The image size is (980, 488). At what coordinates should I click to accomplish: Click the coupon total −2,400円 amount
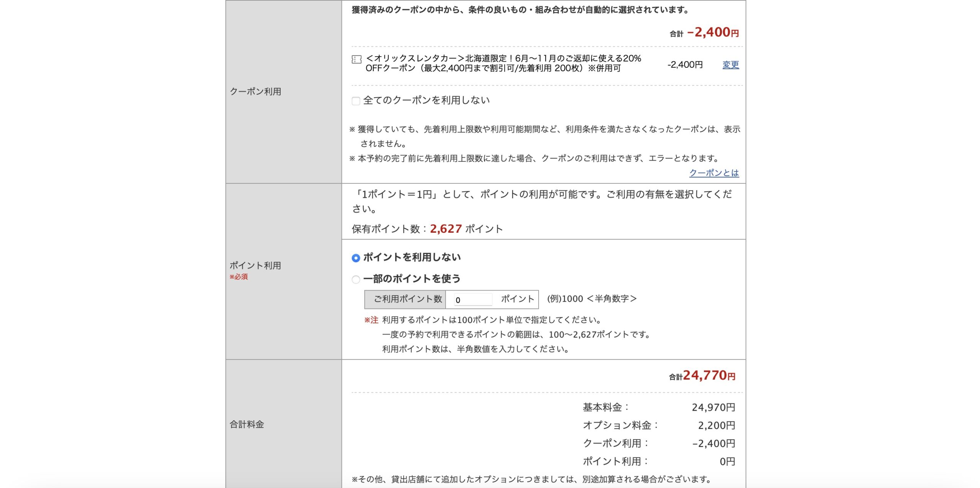click(x=713, y=33)
